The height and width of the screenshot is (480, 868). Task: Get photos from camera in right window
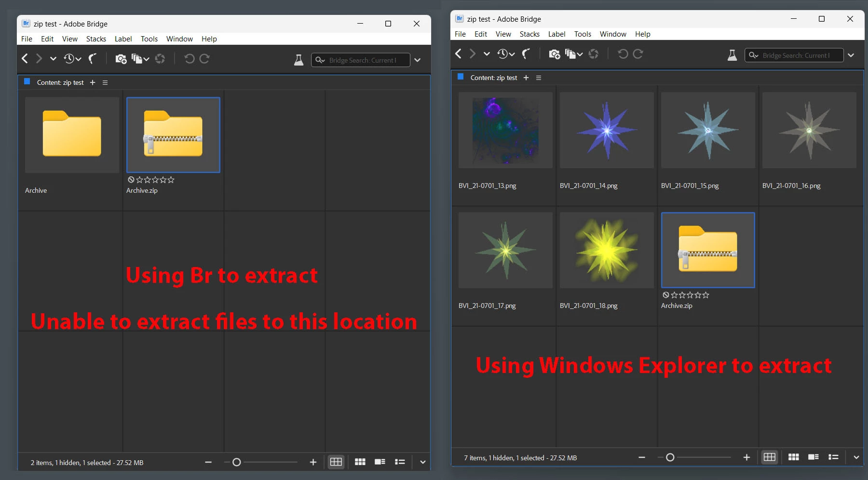click(554, 54)
